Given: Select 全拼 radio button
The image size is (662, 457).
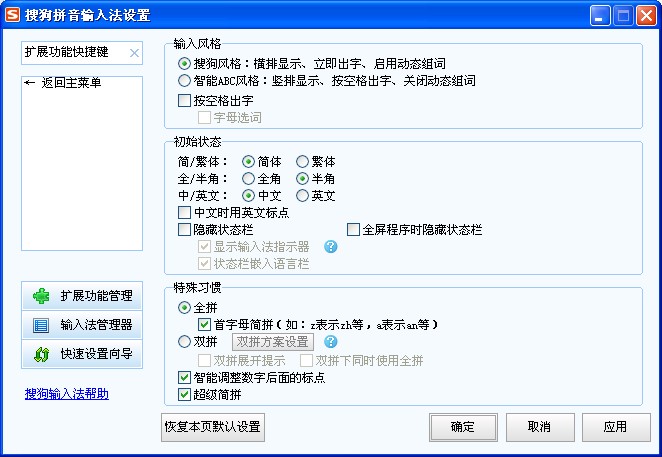Looking at the screenshot, I should pyautogui.click(x=184, y=308).
